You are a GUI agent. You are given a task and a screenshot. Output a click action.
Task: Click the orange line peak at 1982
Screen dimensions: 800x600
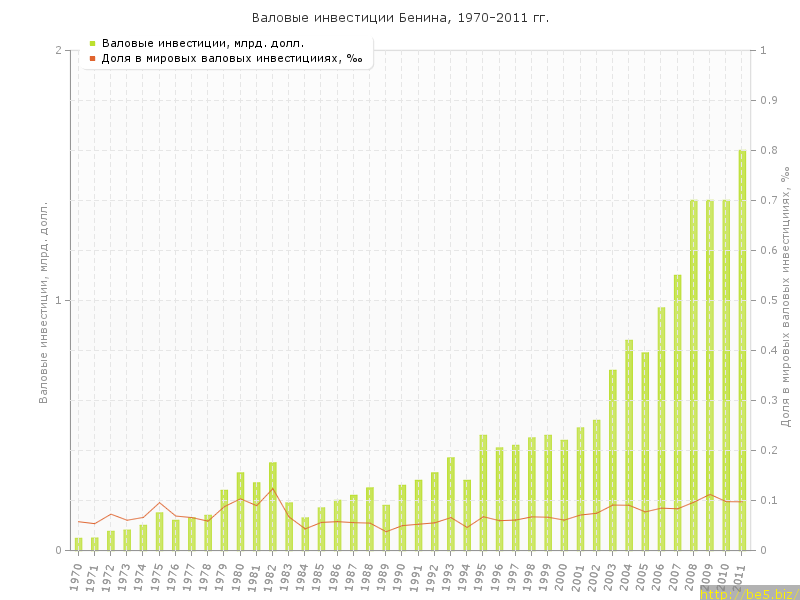(272, 488)
